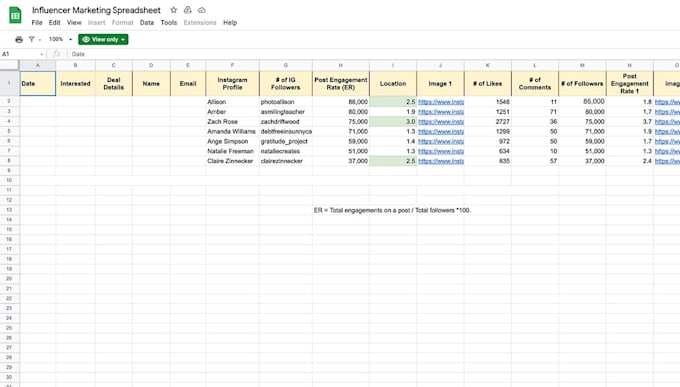Select column A header
The image size is (680, 387).
(x=38, y=65)
